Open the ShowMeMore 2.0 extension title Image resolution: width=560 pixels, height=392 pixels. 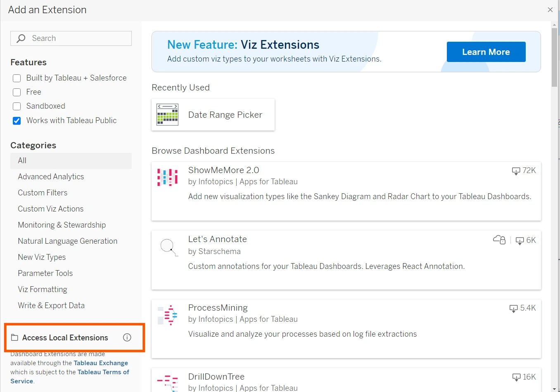(x=223, y=170)
